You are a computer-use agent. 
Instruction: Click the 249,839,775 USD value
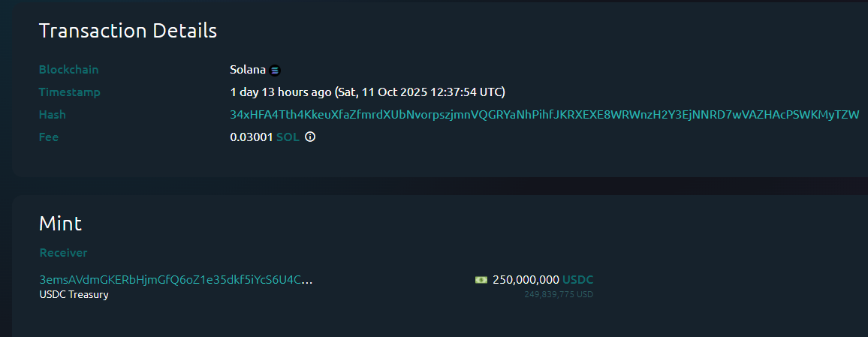click(559, 294)
